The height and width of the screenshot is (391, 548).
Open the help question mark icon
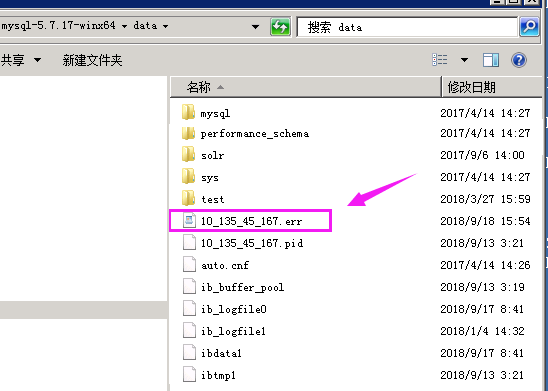tap(519, 60)
